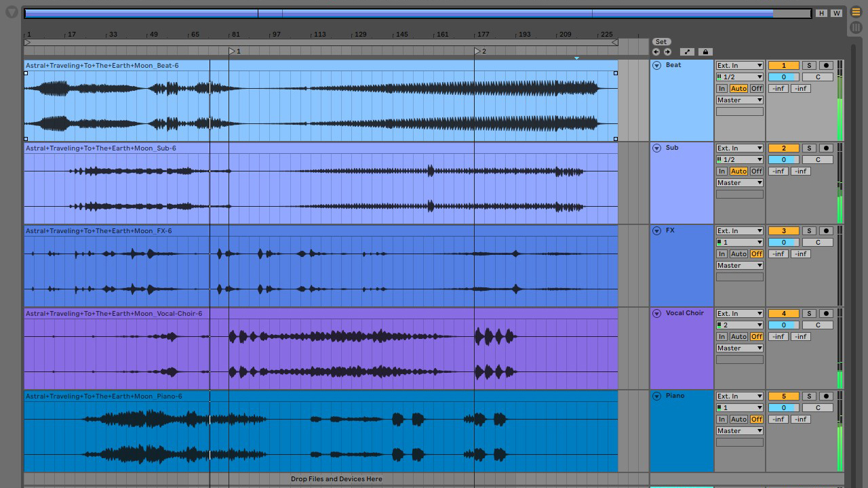This screenshot has height=488, width=868.
Task: Click the Drop Files and Devices Here area
Action: coord(336,479)
